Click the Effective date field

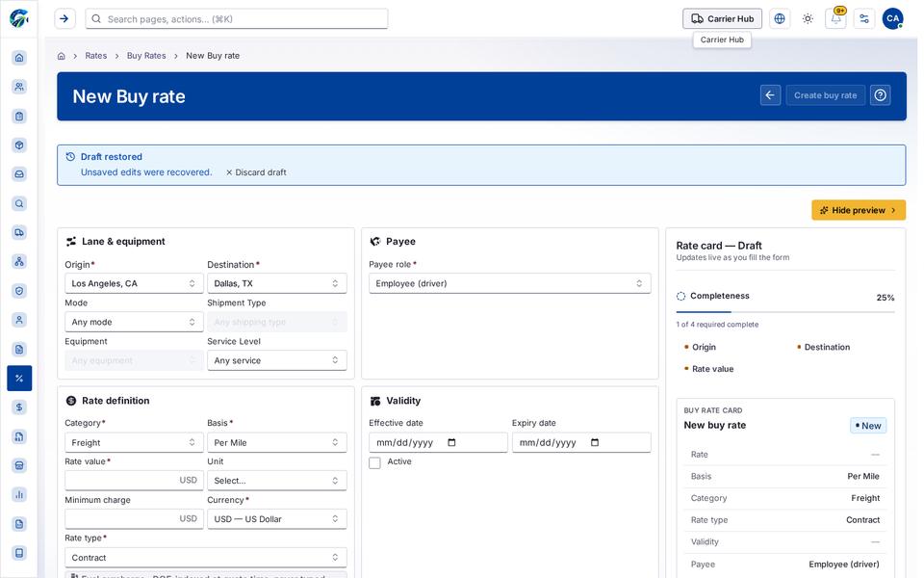click(x=438, y=443)
